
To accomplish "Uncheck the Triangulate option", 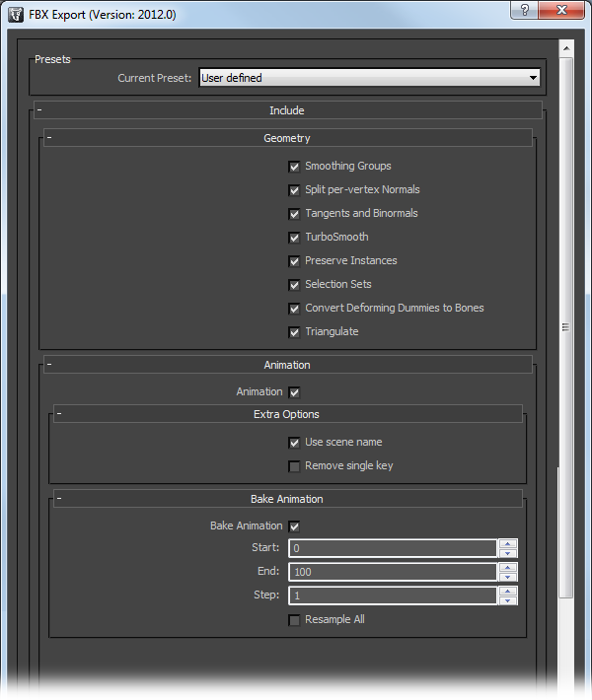I will point(294,332).
